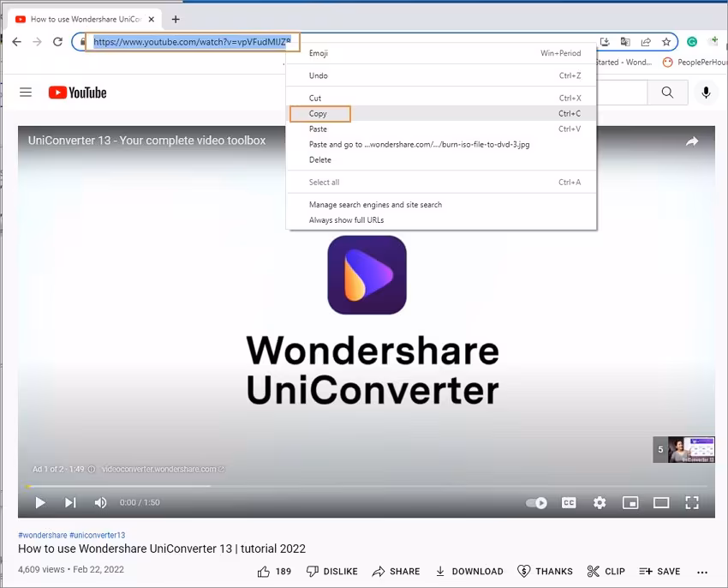The width and height of the screenshot is (728, 588).
Task: Save the video with the SAVE button
Action: point(659,571)
